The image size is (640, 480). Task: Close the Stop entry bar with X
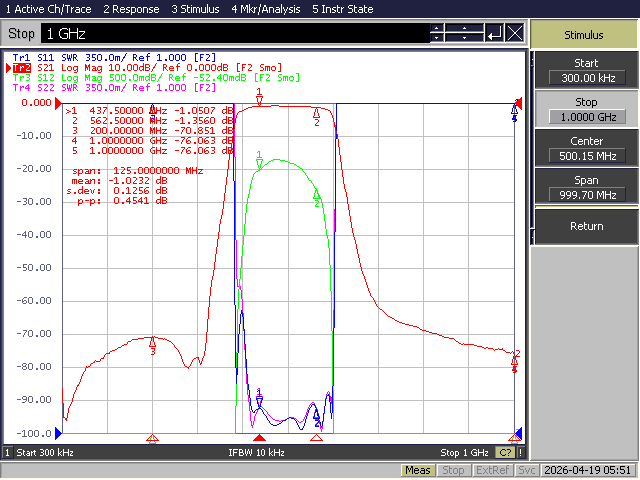click(x=515, y=33)
